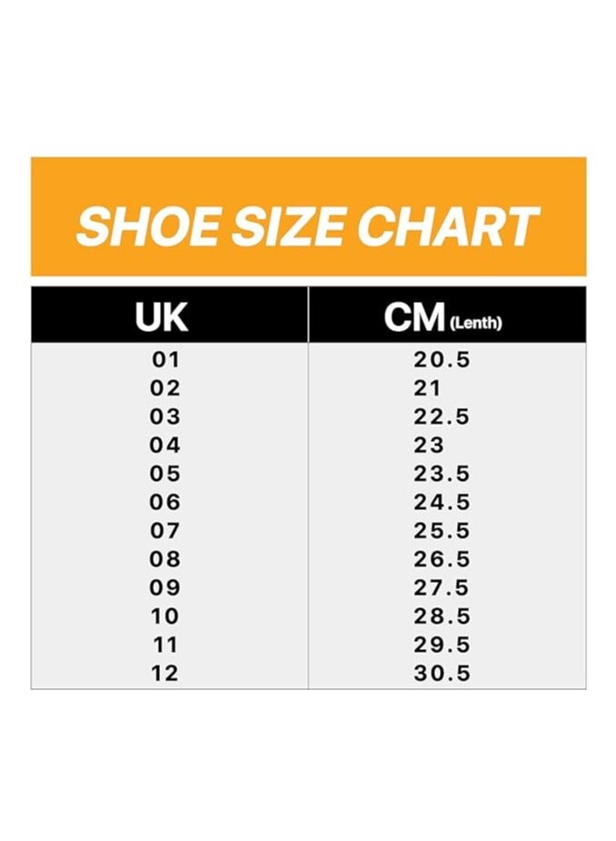Click the CM column header

click(x=415, y=317)
